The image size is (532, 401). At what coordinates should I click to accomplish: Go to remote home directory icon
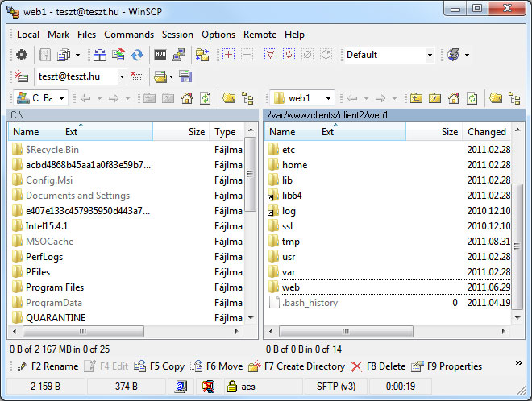coord(454,99)
